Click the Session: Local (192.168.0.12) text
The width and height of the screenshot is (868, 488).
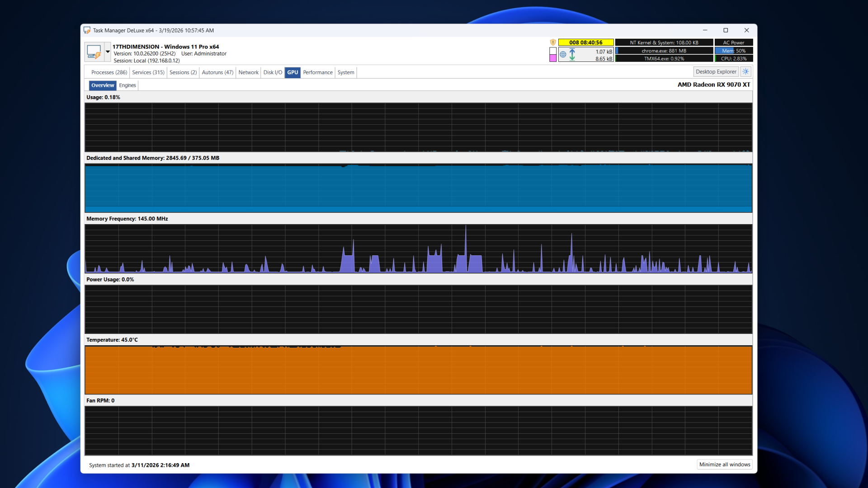(x=147, y=61)
